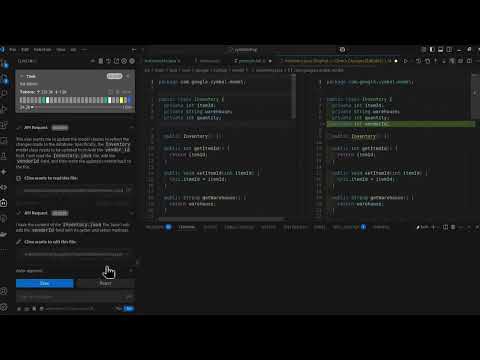
Task: Open the View menu
Action: tap(61, 50)
